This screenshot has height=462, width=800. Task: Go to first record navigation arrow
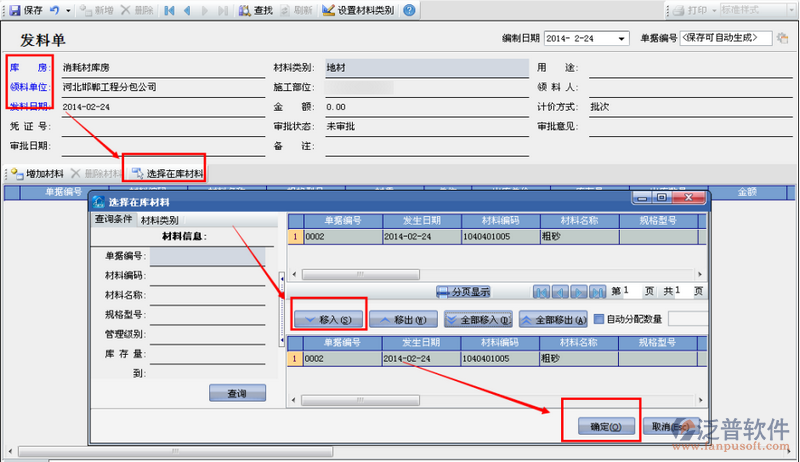[170, 10]
